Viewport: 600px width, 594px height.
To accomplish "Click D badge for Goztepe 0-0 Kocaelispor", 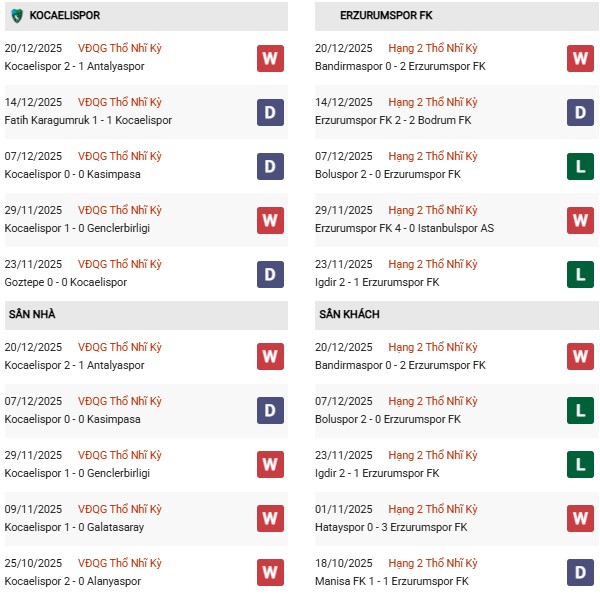I will (x=270, y=274).
